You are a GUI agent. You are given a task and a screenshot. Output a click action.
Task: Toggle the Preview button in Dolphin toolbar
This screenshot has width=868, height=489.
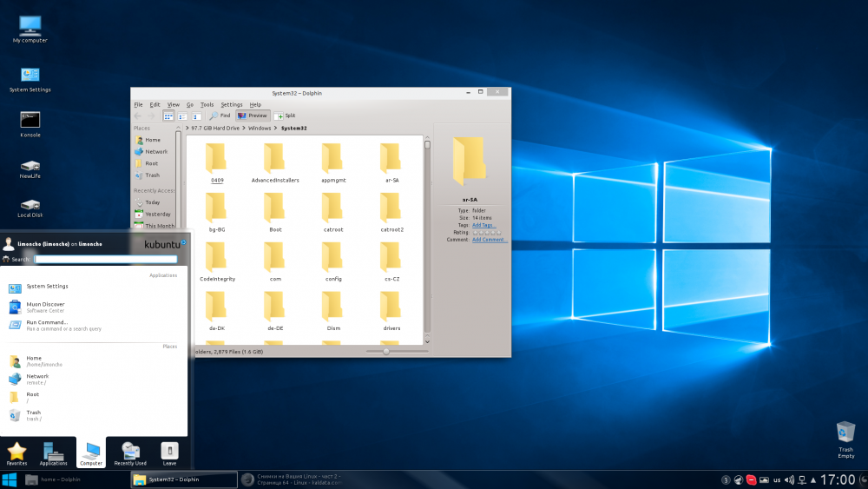coord(253,116)
